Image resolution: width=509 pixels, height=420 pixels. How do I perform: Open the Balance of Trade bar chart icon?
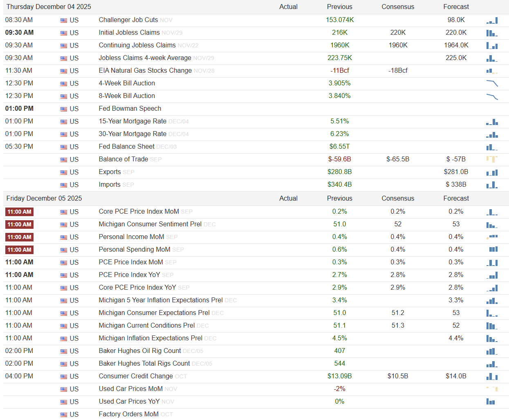tap(492, 159)
